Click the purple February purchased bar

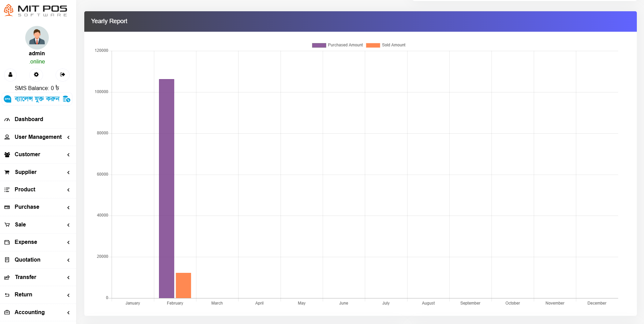(167, 188)
